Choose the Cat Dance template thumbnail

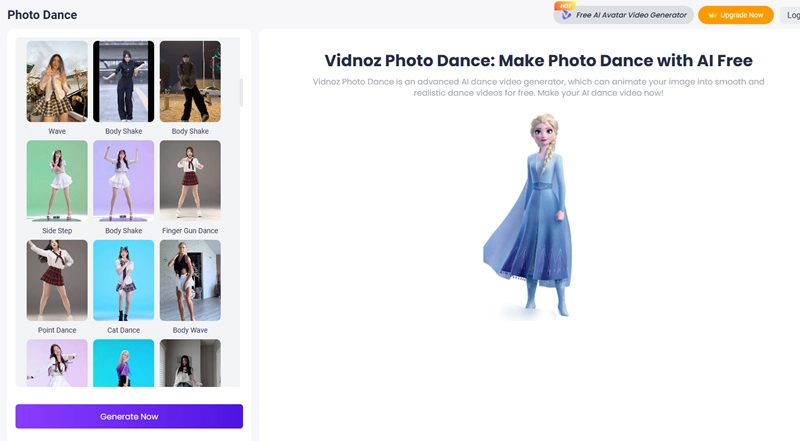[x=123, y=280]
